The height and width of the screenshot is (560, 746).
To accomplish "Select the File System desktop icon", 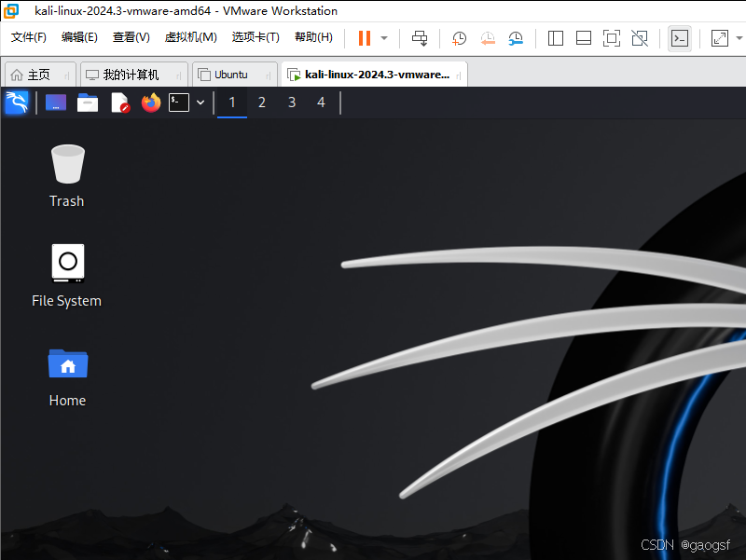I will pyautogui.click(x=66, y=276).
